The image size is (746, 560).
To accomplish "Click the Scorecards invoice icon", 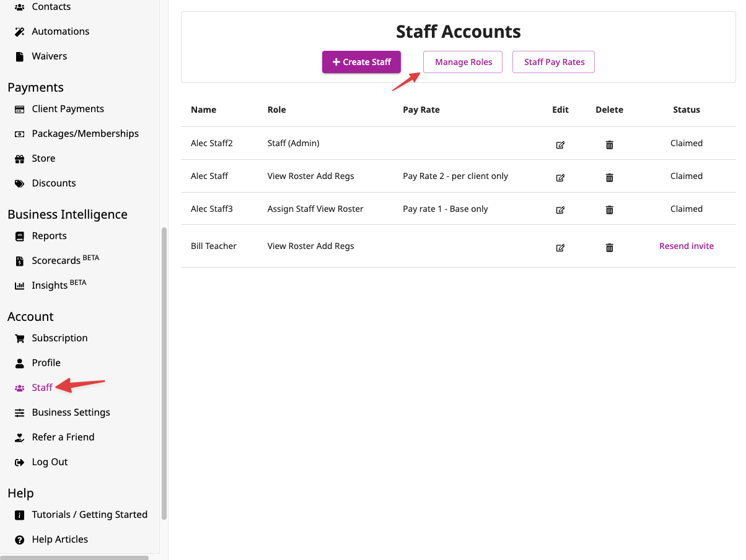I will pyautogui.click(x=20, y=261).
